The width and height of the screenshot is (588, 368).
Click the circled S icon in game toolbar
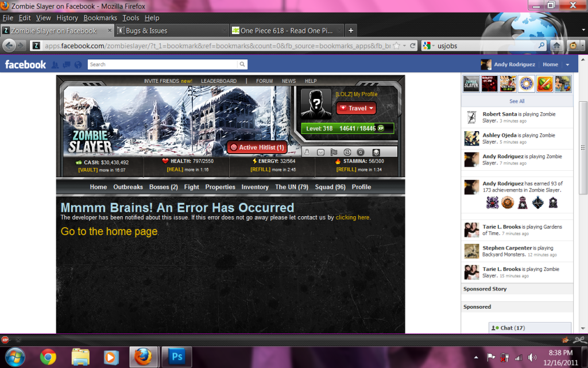coord(347,152)
